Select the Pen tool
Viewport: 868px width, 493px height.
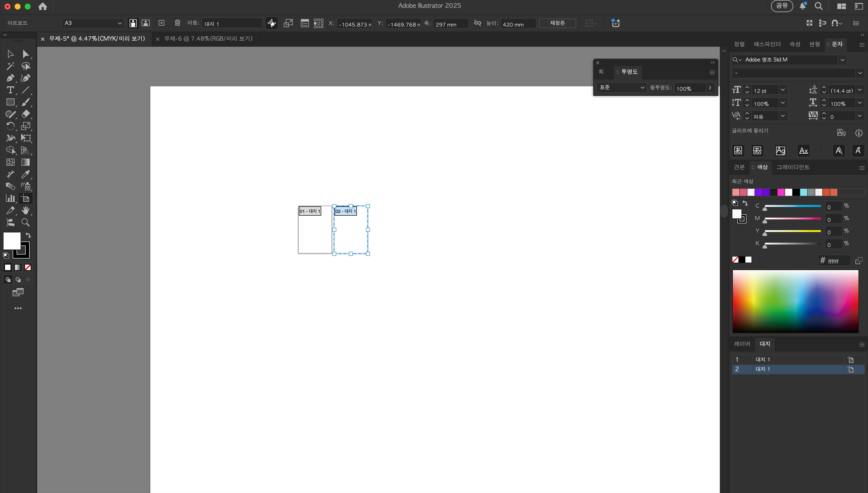pos(10,78)
